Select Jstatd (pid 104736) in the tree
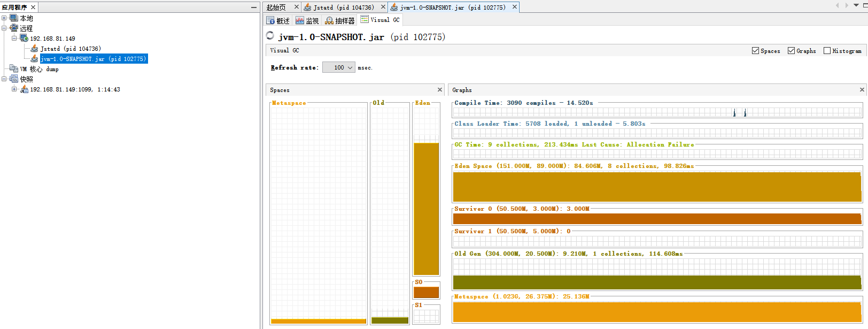The image size is (868, 329). click(x=71, y=49)
